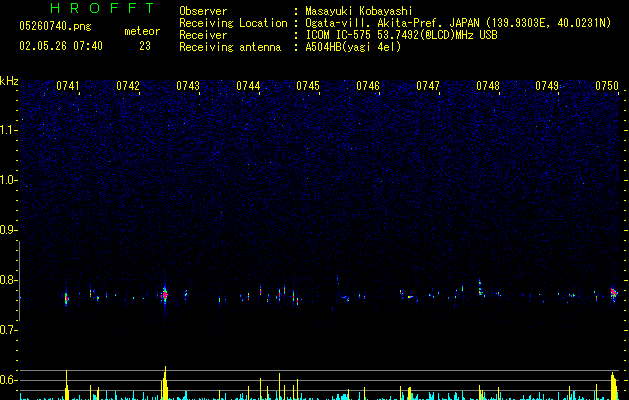The width and height of the screenshot is (629, 400).
Task: Select observer name Masayuki Kobayashi
Action: point(359,11)
